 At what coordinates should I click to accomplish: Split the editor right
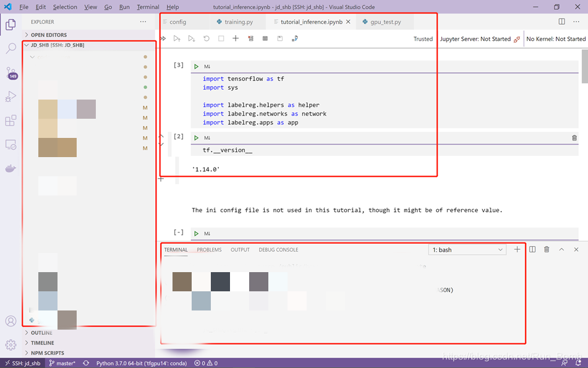[x=562, y=22]
